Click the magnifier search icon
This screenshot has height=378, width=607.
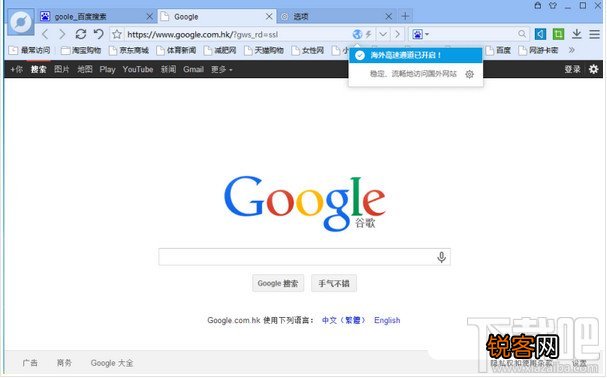tap(522, 34)
